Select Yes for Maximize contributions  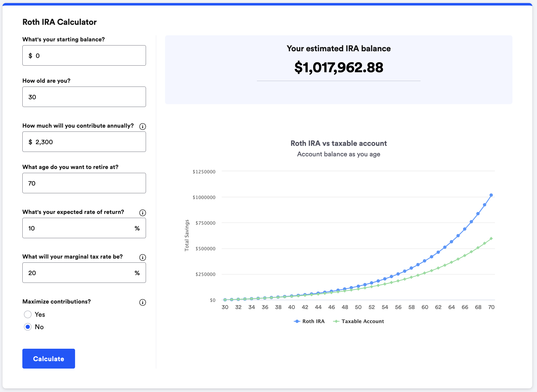coord(28,315)
